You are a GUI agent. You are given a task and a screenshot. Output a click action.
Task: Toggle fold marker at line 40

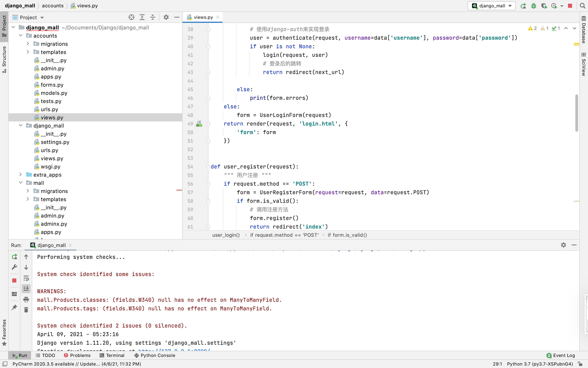click(208, 46)
